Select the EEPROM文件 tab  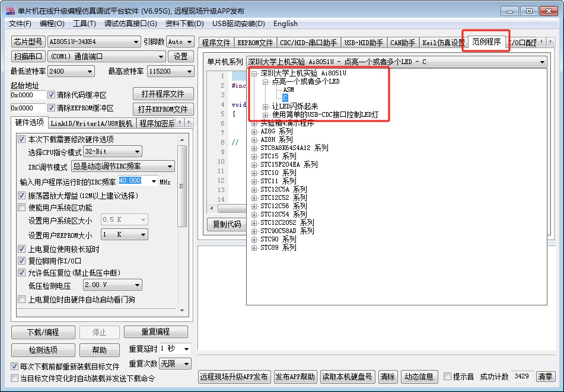(x=256, y=43)
